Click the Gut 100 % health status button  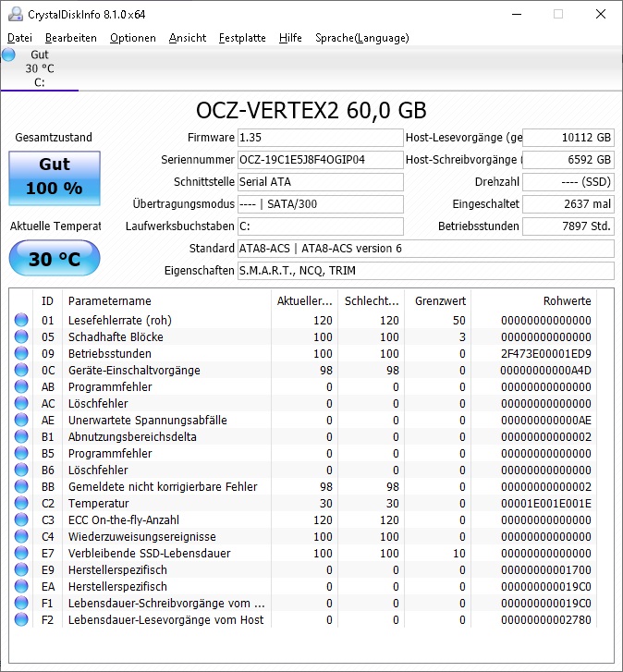tap(55, 177)
